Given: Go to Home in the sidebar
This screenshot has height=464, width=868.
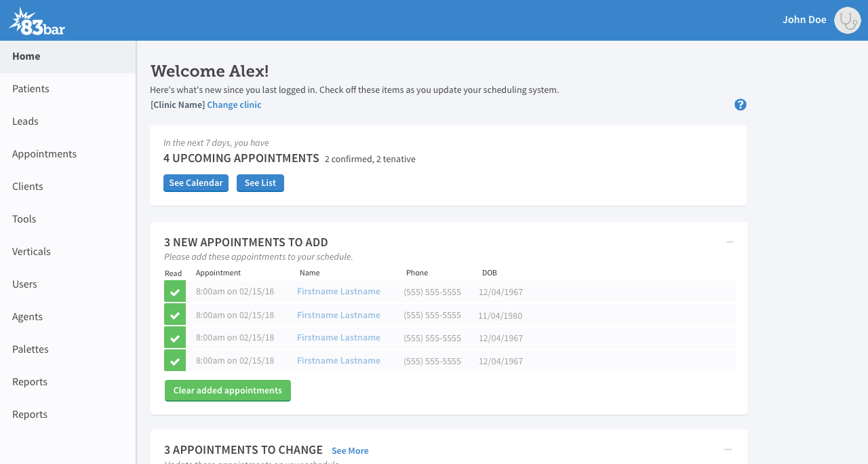Looking at the screenshot, I should (x=68, y=56).
